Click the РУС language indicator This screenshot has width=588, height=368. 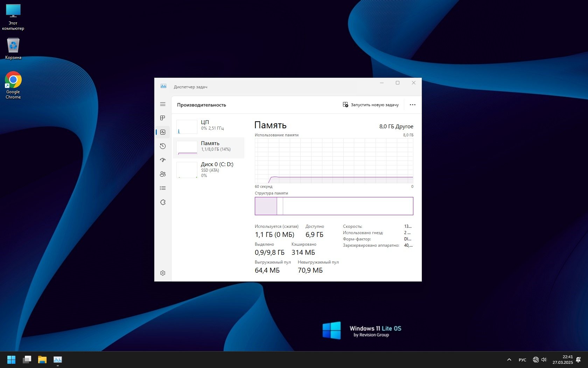522,360
